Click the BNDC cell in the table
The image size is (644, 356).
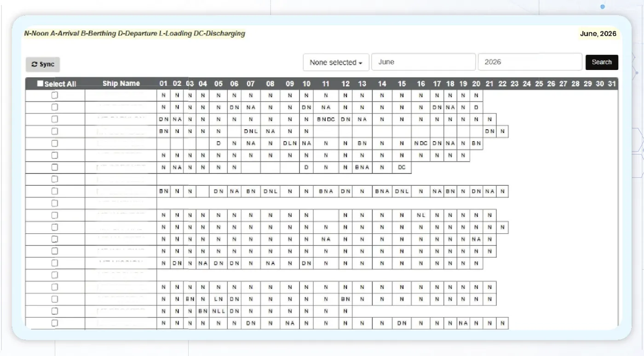click(326, 120)
